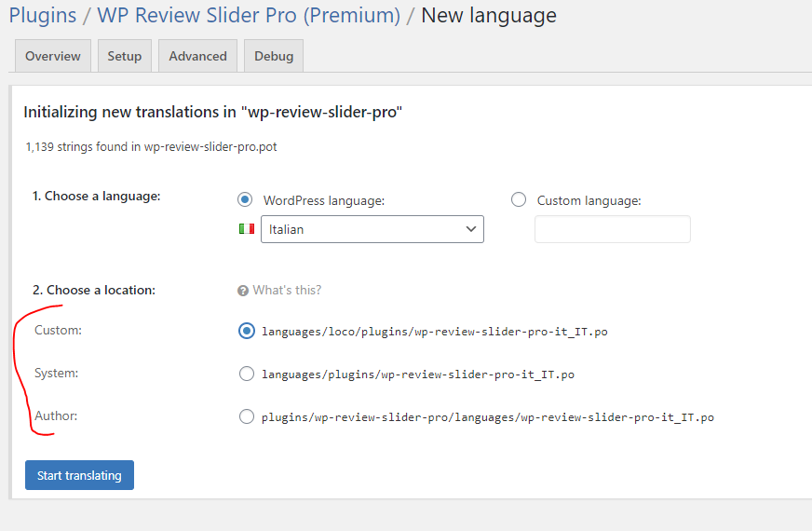812x531 pixels.
Task: Choose the System location radio option
Action: [x=247, y=374]
